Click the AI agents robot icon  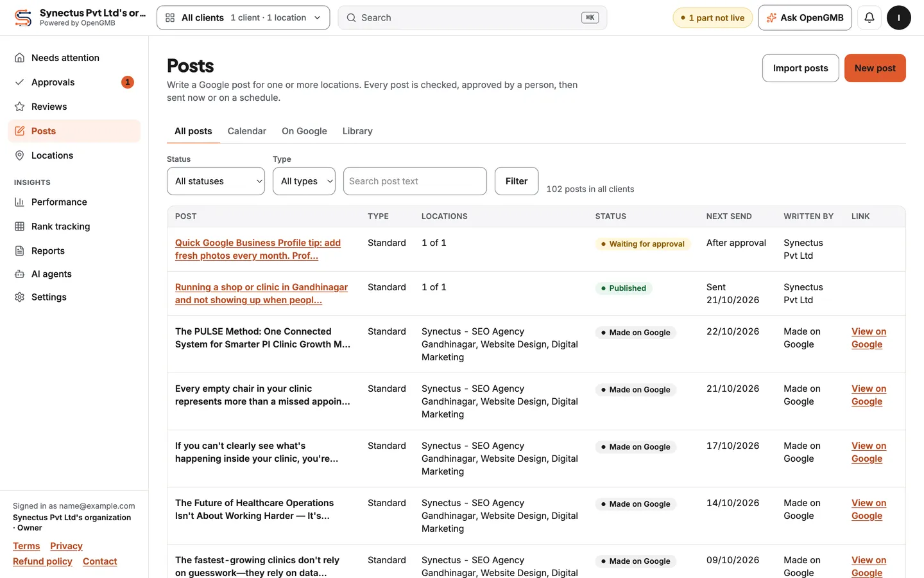20,274
